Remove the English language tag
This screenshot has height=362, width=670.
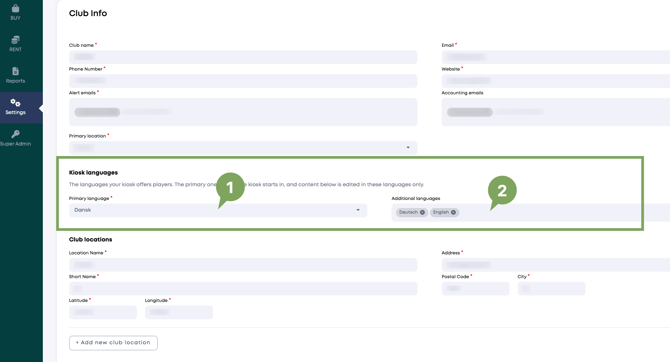(x=453, y=212)
